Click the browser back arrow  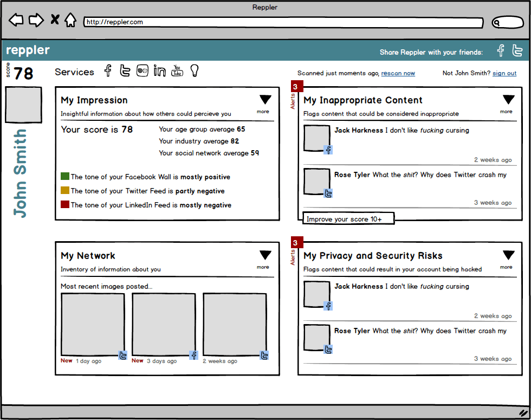click(16, 20)
